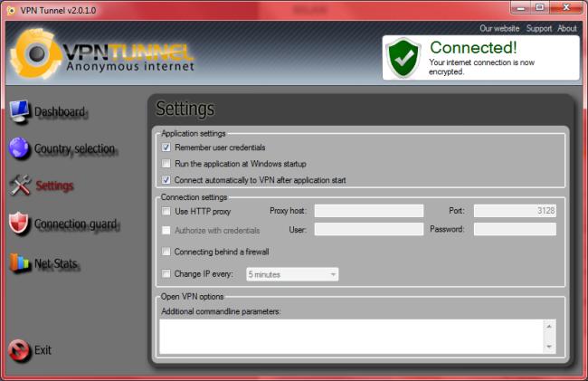This screenshot has height=381, width=588.
Task: Open Connection guard page
Action: click(x=76, y=224)
